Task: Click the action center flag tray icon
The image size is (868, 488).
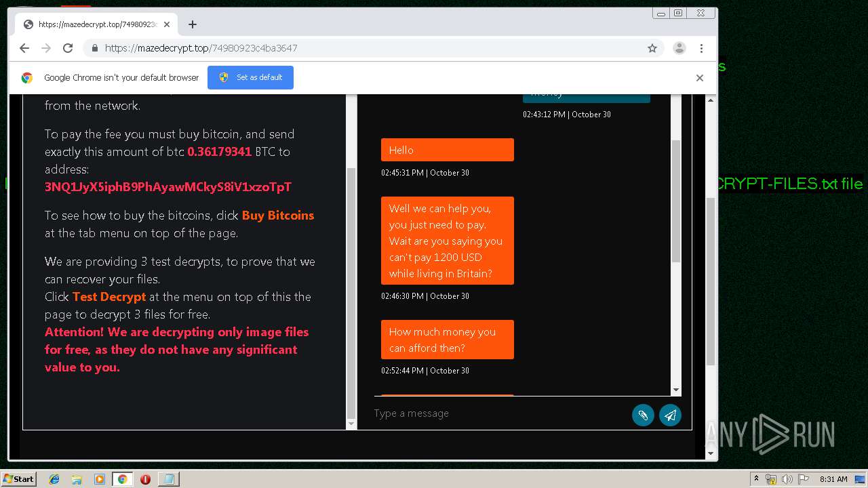Action: pyautogui.click(x=804, y=479)
